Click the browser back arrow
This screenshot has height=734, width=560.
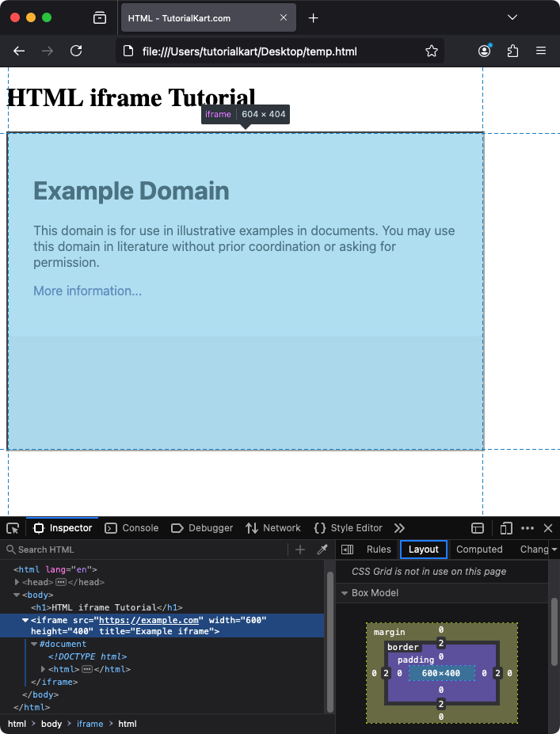click(19, 51)
